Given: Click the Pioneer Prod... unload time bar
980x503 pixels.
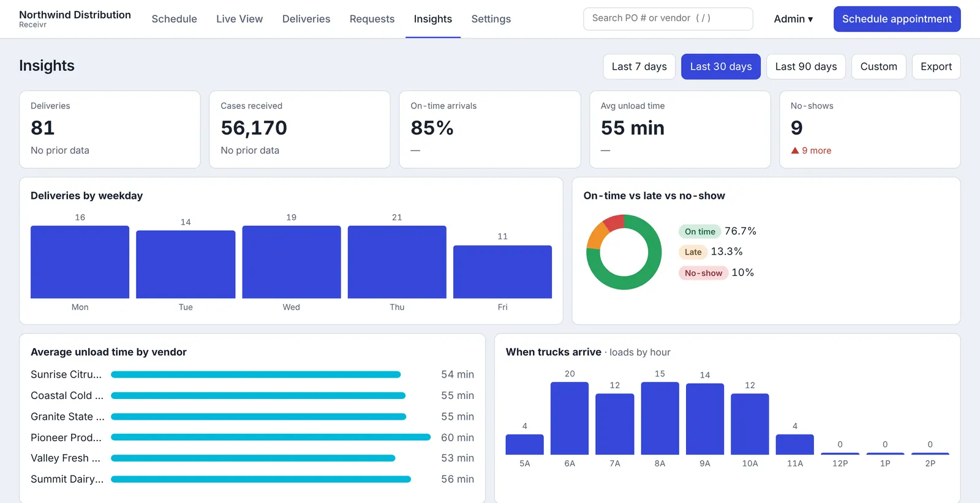Looking at the screenshot, I should pos(271,438).
